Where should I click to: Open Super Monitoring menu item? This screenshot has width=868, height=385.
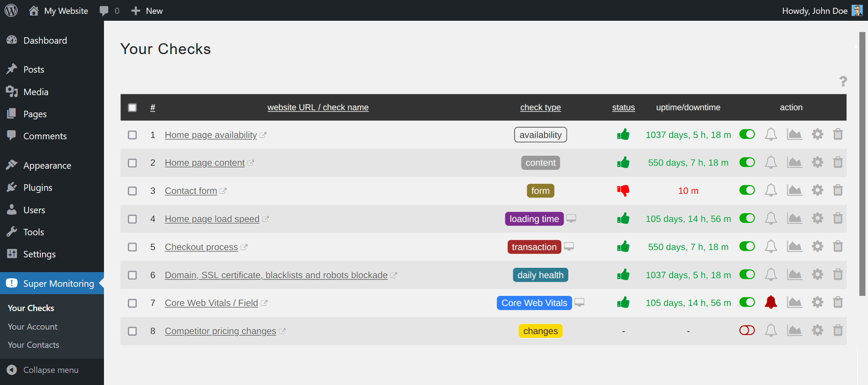click(x=52, y=283)
